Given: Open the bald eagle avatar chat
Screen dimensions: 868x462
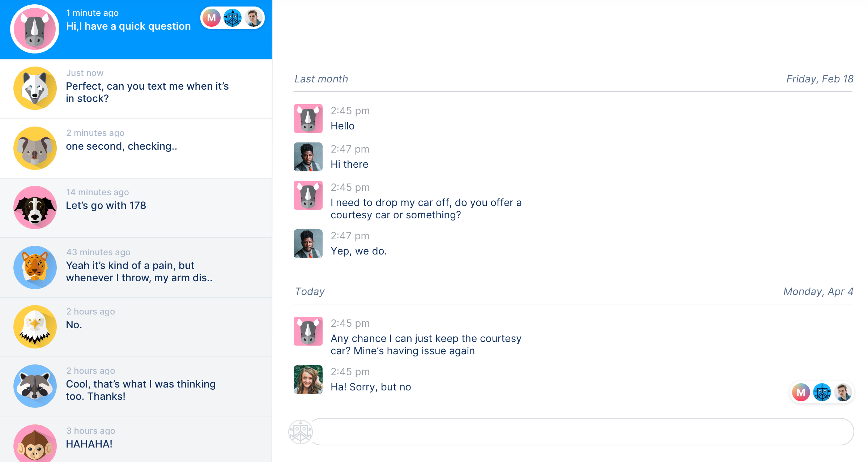Looking at the screenshot, I should [x=35, y=327].
